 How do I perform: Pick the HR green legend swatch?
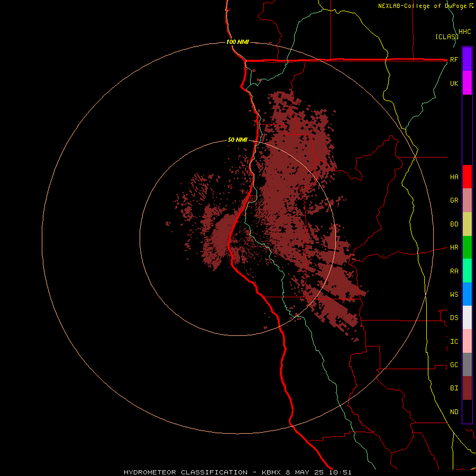pyautogui.click(x=467, y=248)
